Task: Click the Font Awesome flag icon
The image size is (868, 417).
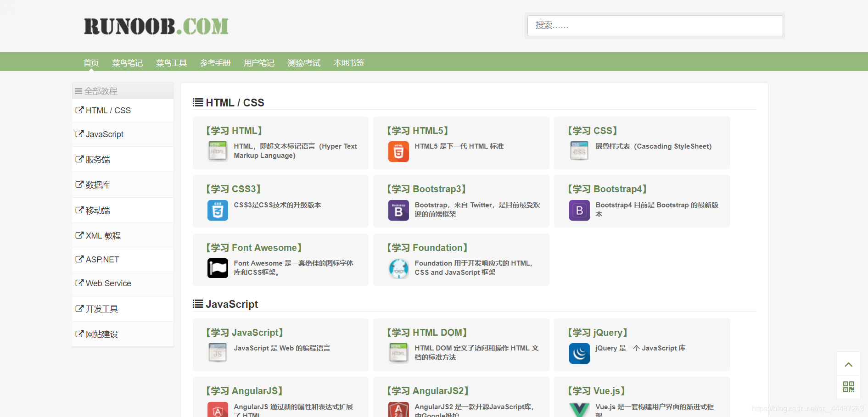Action: coord(218,268)
